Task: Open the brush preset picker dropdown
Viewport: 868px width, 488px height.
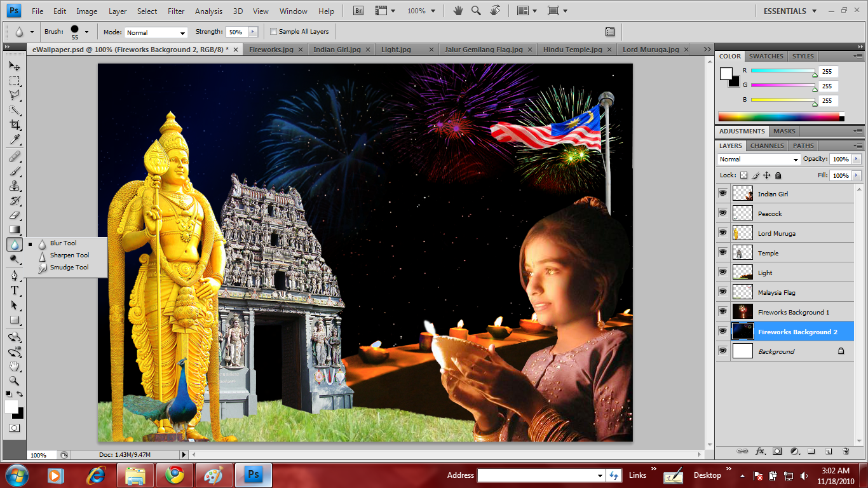Action: 86,32
